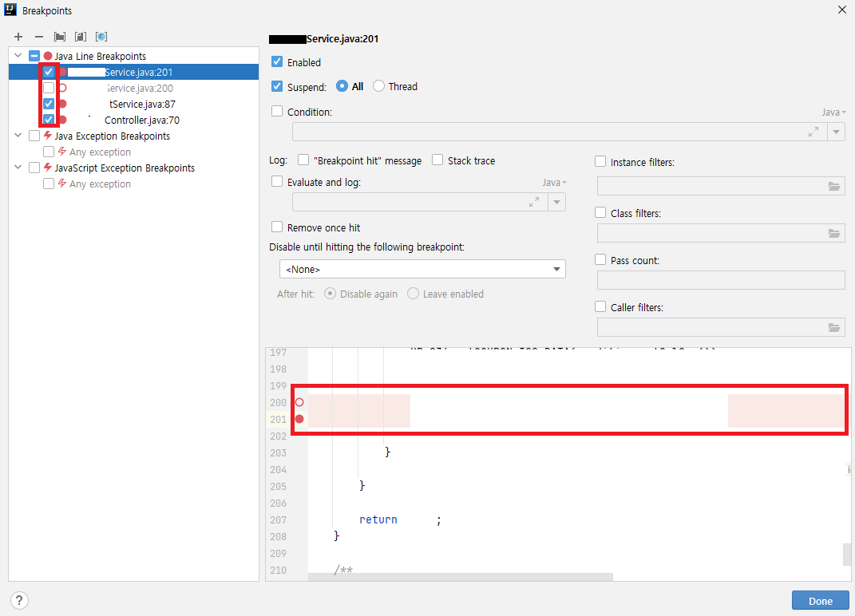Select the Disable again radio option
The image size is (855, 616).
coord(330,294)
